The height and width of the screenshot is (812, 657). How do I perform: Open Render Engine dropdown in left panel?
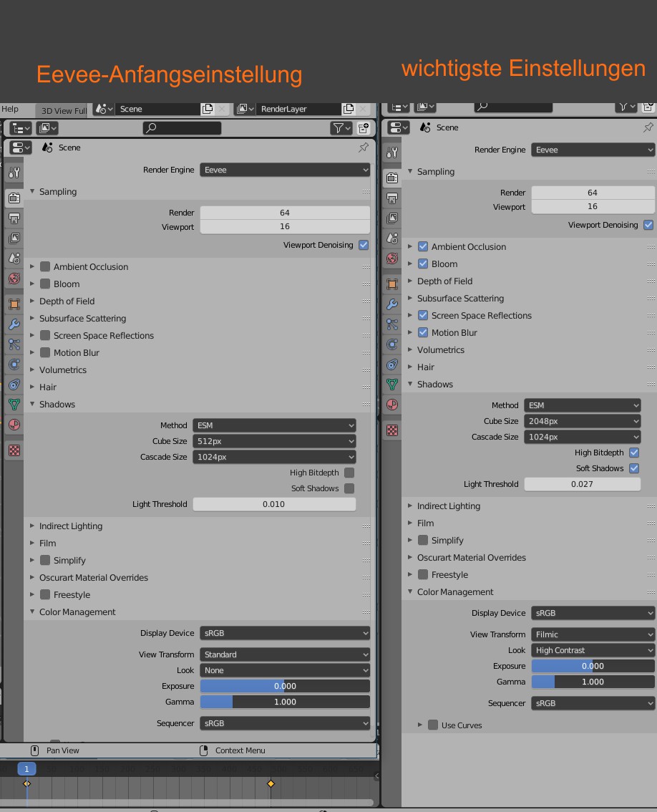click(285, 170)
